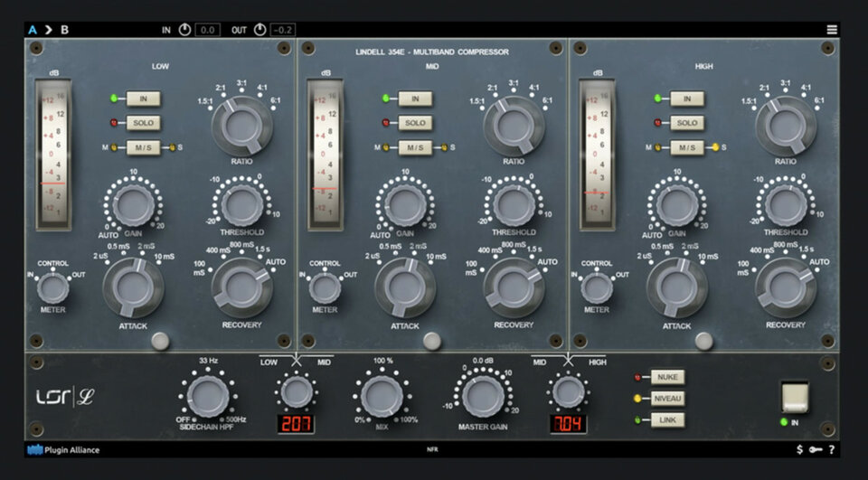Toggle the MID band IN button
This screenshot has width=868, height=480.
point(415,99)
